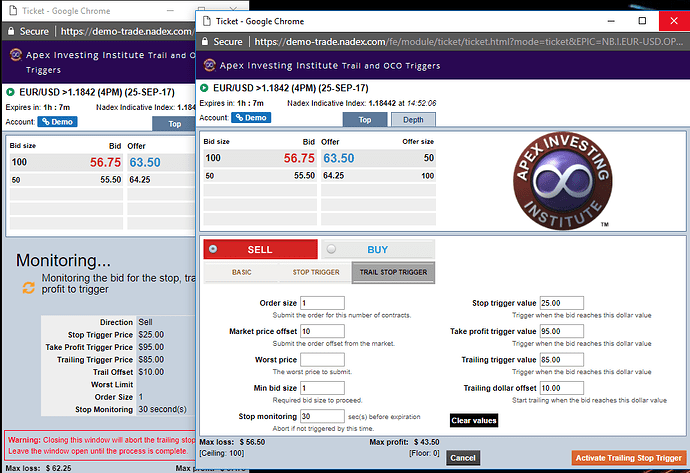Click the page icon on the front Chrome title bar
The width and height of the screenshot is (690, 473).
click(206, 21)
